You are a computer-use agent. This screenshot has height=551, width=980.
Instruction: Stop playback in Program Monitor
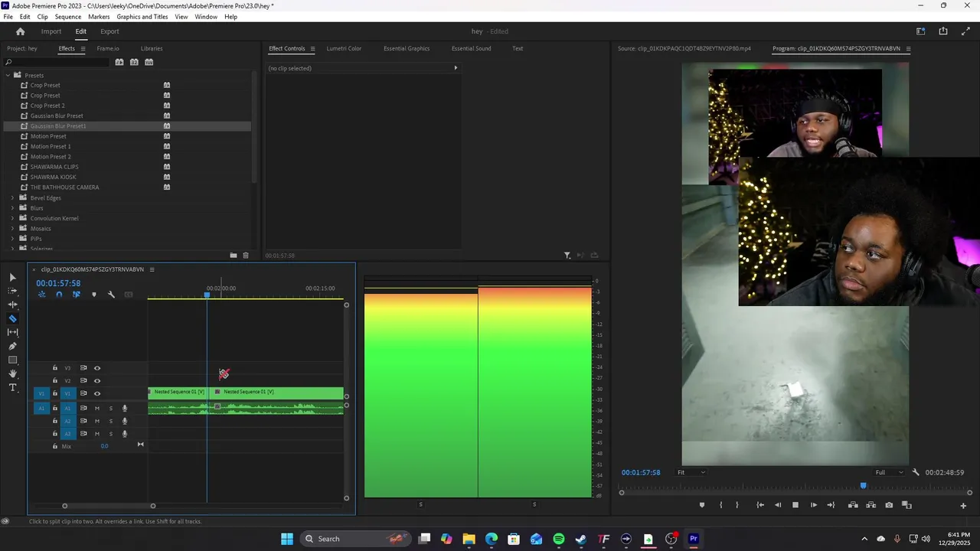click(795, 505)
